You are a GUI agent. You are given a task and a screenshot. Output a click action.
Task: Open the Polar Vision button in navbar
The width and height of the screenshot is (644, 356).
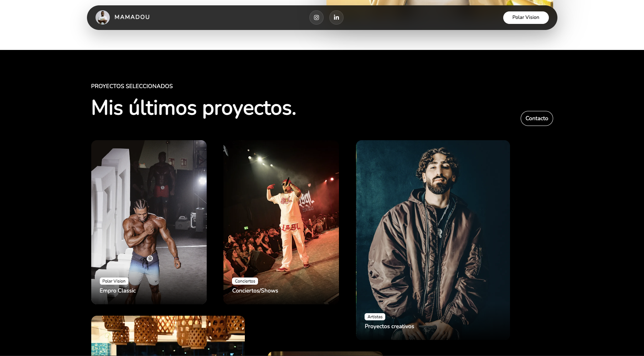(x=526, y=17)
